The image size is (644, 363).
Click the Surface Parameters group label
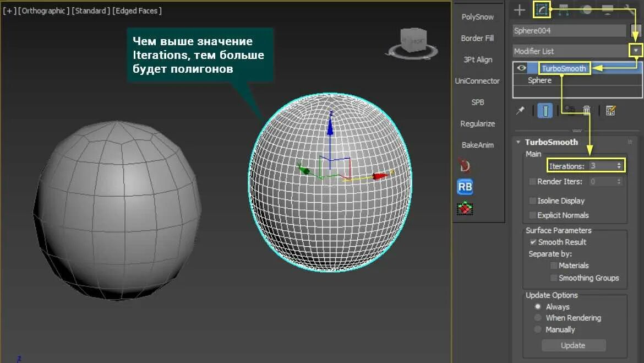[559, 230]
